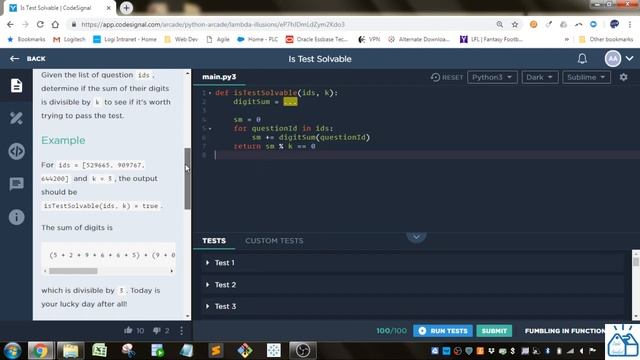Screen dimensions: 640x360
Task: Open the Agile bookmark
Action: [218, 40]
